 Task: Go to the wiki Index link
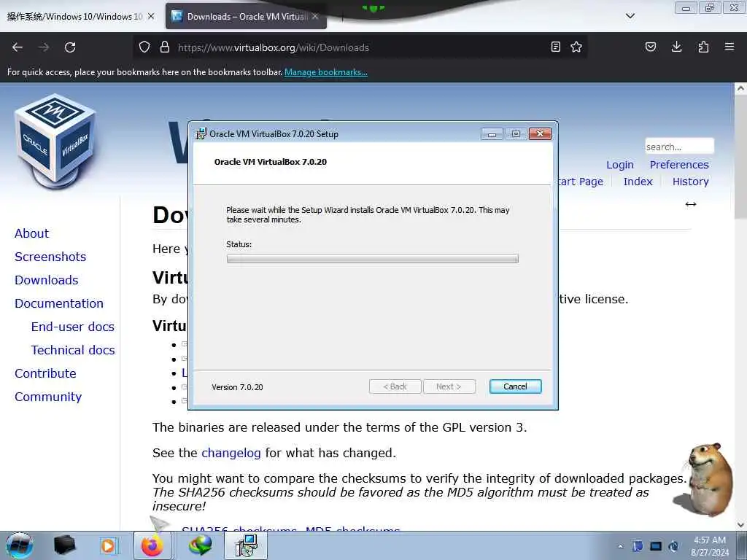click(x=638, y=182)
